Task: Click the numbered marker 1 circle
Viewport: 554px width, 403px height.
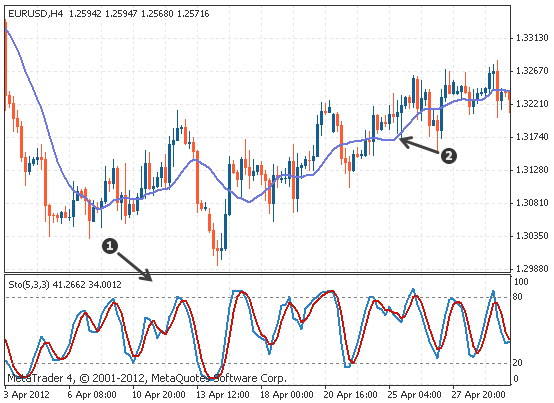Action: [x=110, y=246]
